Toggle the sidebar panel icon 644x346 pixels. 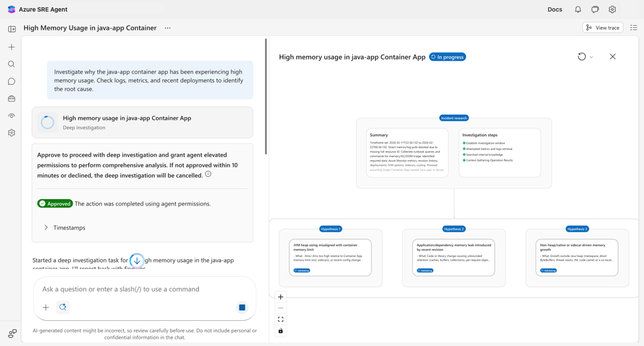point(12,29)
